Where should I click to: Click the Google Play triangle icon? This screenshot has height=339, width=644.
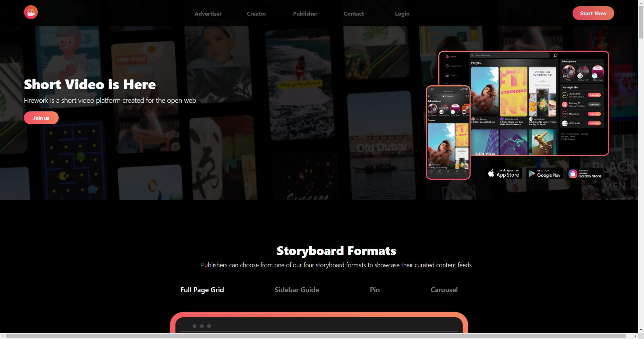(532, 173)
